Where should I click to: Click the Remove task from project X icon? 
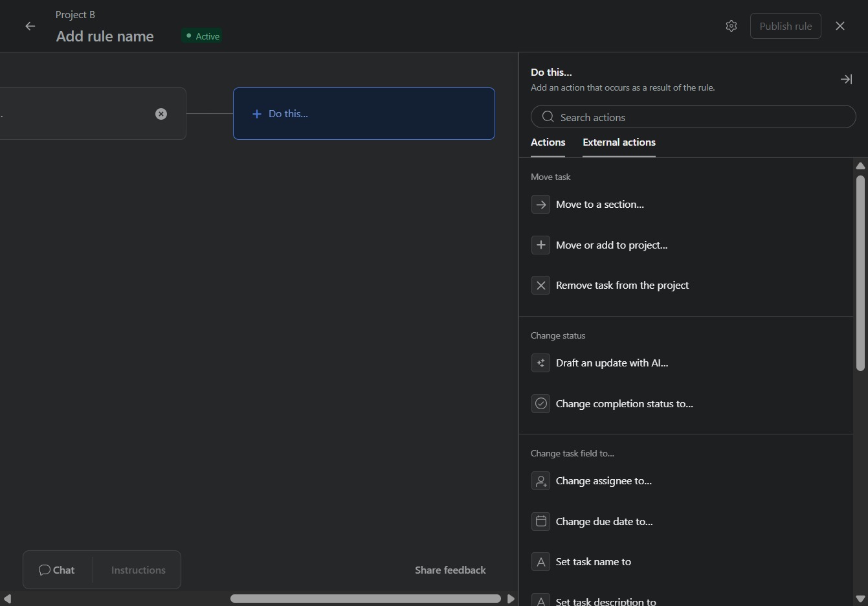pyautogui.click(x=540, y=286)
